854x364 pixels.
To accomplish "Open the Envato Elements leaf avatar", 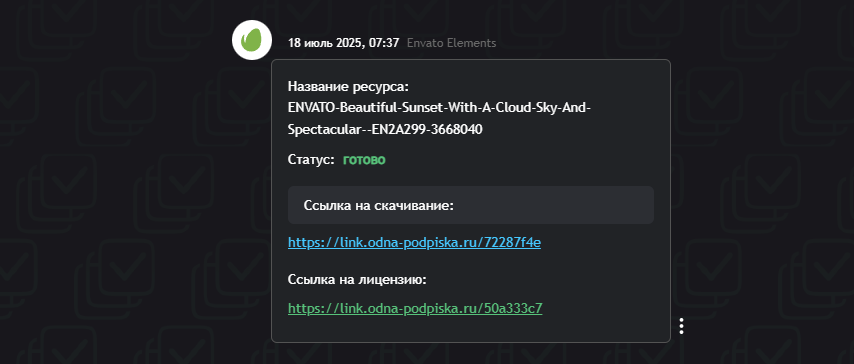I will [x=252, y=40].
